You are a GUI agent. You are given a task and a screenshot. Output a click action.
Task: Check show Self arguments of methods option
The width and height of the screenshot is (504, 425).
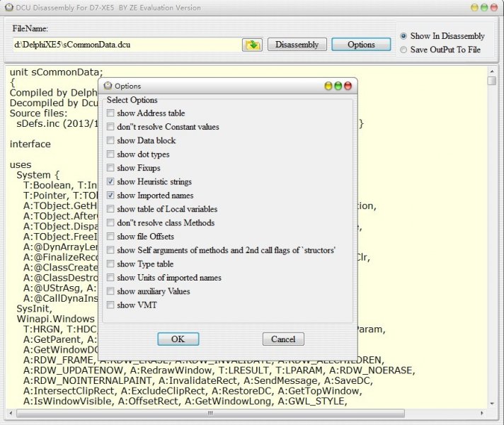point(110,250)
